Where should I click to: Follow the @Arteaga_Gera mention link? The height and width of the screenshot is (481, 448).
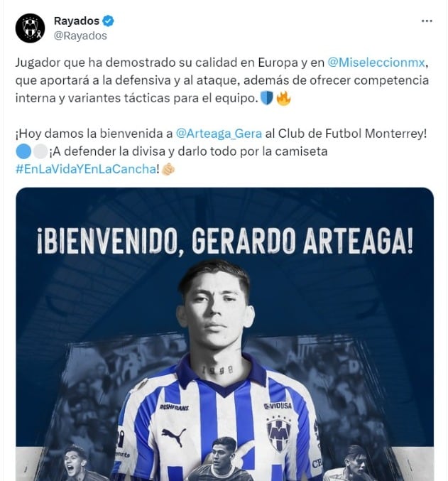click(219, 134)
